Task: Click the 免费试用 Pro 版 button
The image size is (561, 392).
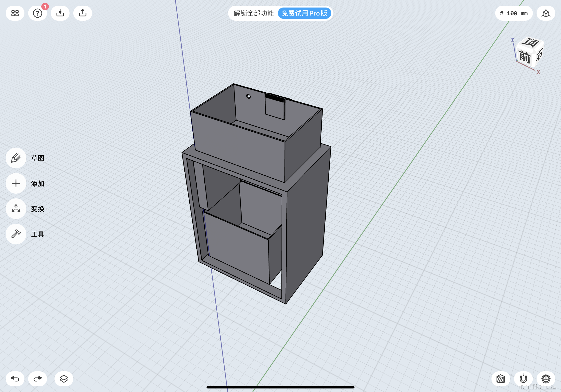Action: pyautogui.click(x=304, y=13)
